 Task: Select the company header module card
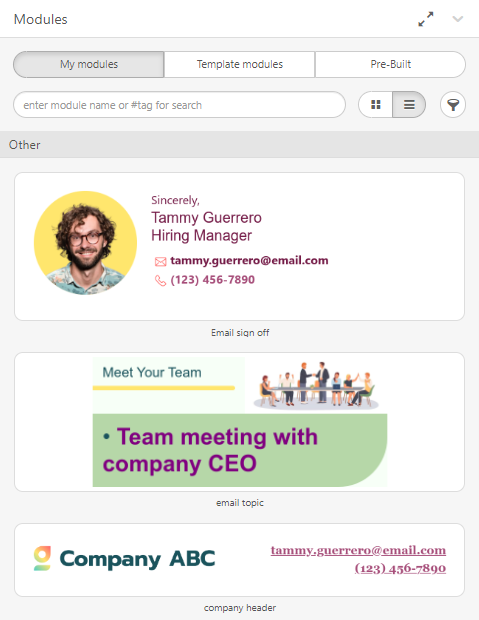click(x=239, y=560)
